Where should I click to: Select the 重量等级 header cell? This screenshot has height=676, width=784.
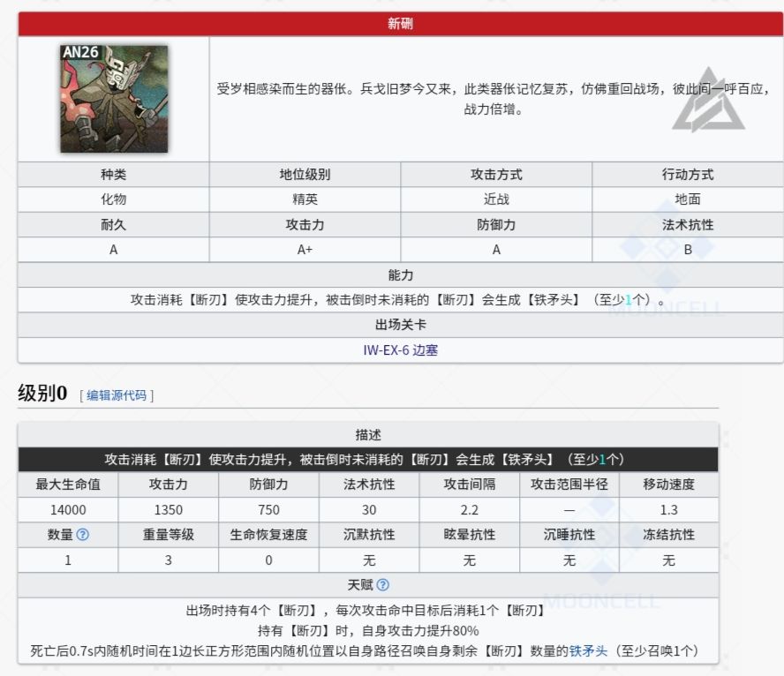(169, 535)
